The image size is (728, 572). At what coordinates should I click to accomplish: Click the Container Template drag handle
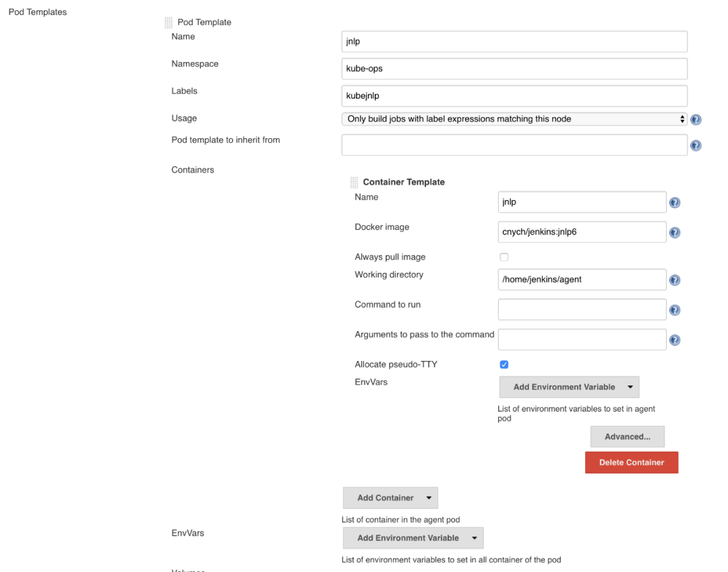point(355,183)
